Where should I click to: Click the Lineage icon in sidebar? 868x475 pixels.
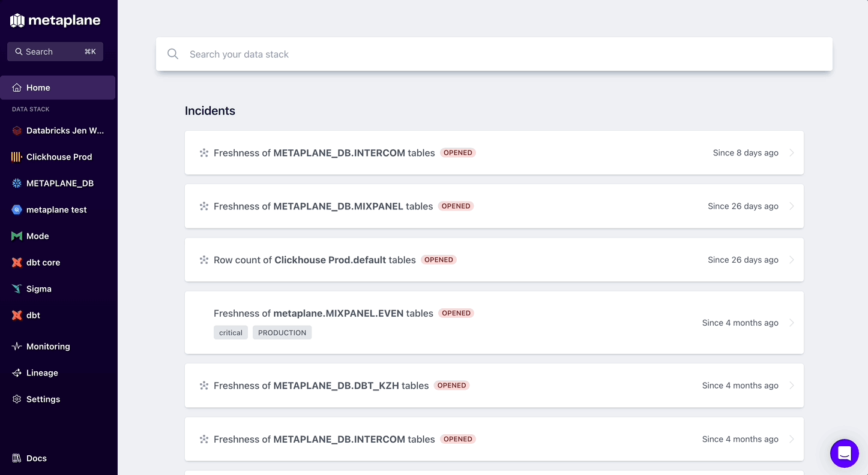tap(17, 373)
